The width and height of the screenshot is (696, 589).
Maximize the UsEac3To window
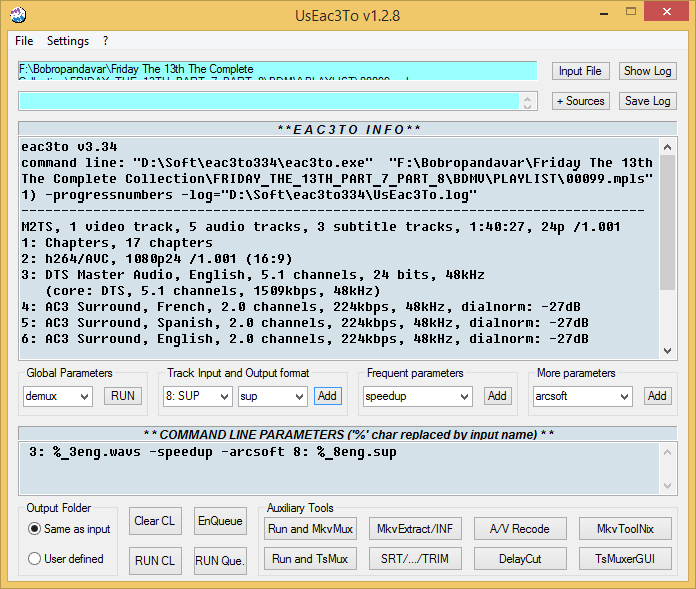(631, 12)
